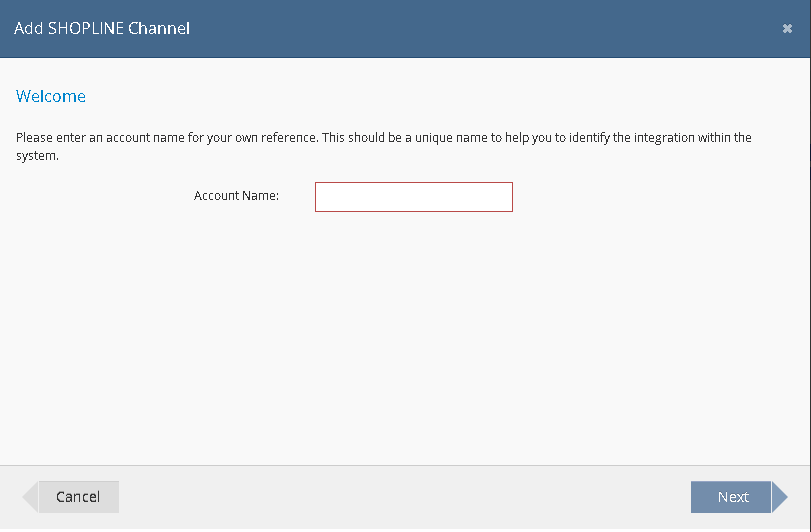Click the "Account Name:" label

click(236, 196)
